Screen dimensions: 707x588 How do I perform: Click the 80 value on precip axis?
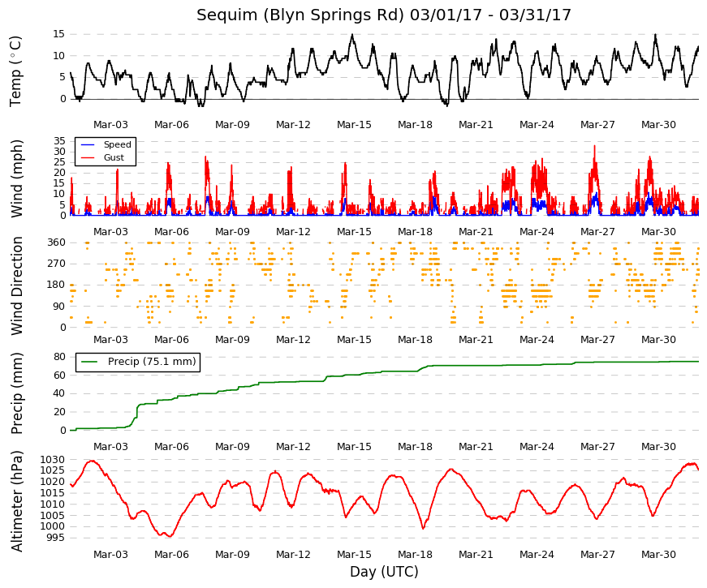(59, 357)
